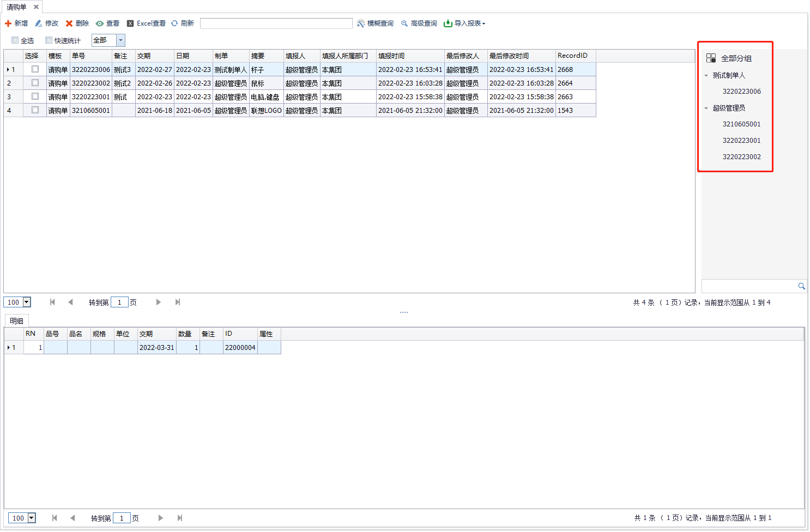Check the row for order 3220223006
This screenshot has height=532, width=810.
click(35, 69)
